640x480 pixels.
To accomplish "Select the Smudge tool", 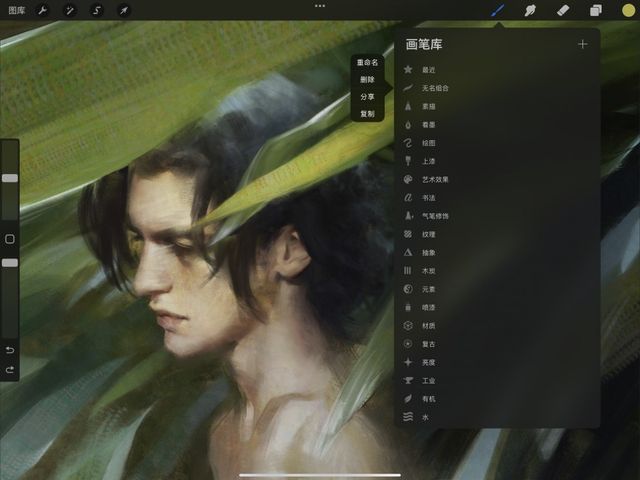I will 530,10.
